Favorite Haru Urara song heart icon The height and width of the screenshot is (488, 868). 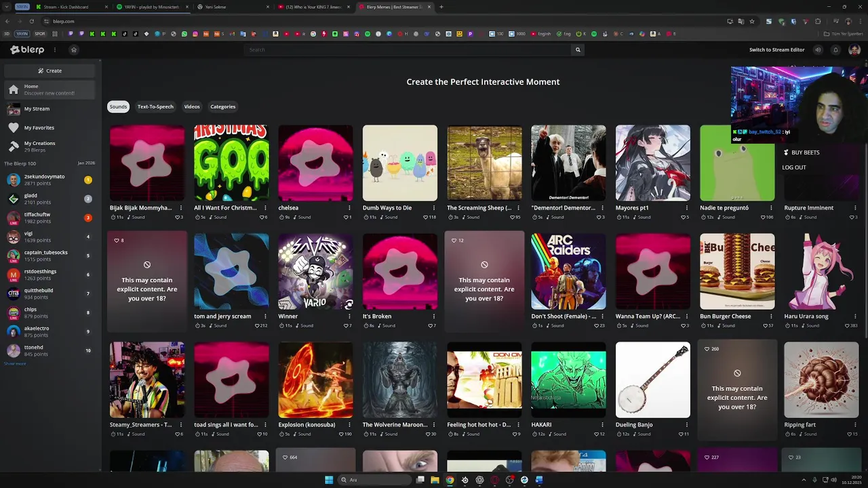pyautogui.click(x=846, y=326)
